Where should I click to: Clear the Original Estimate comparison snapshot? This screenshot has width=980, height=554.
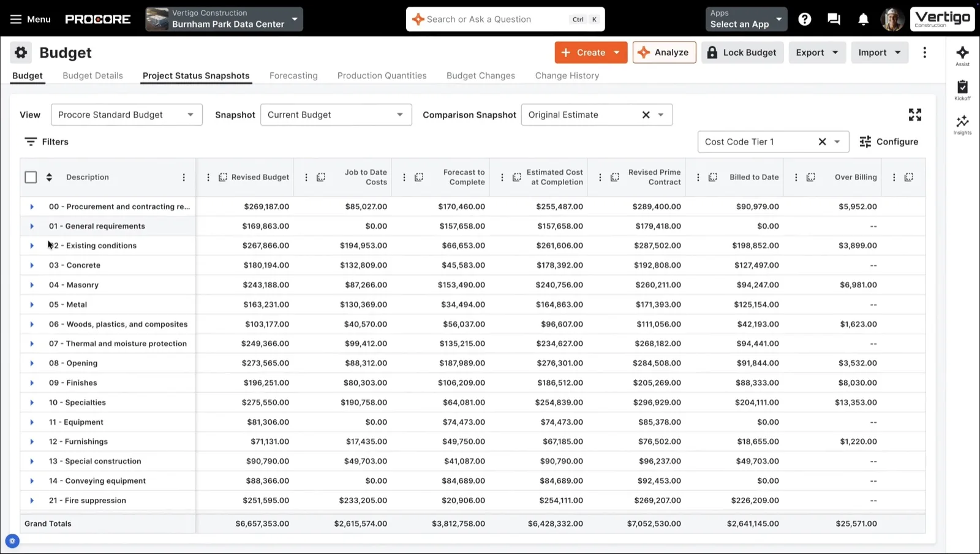[x=646, y=115]
